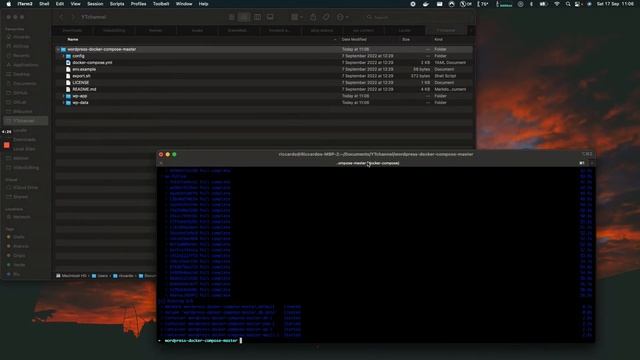Sort Finder list by Kind column

tap(438, 39)
